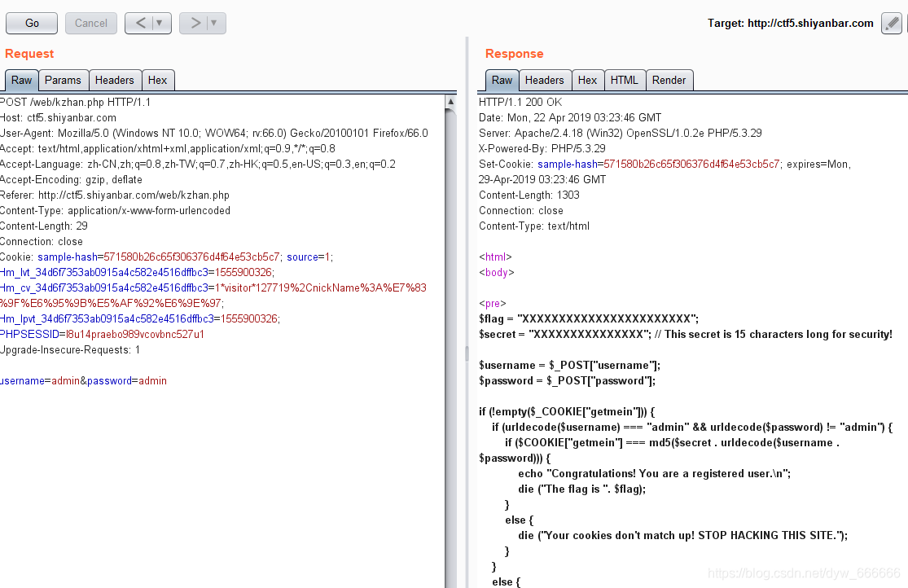Image resolution: width=908 pixels, height=588 pixels.
Task: Click the Accept-Language header line
Action: click(197, 164)
